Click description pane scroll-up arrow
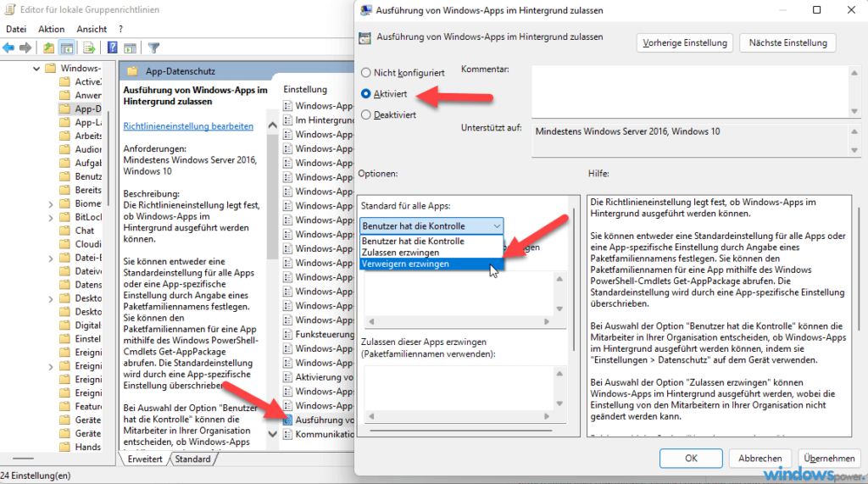 272,125
